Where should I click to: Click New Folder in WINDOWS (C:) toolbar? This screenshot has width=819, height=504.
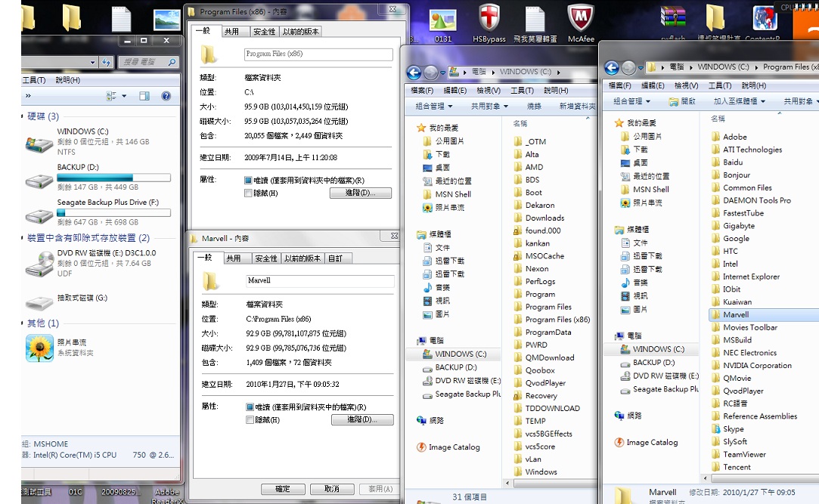pyautogui.click(x=577, y=106)
